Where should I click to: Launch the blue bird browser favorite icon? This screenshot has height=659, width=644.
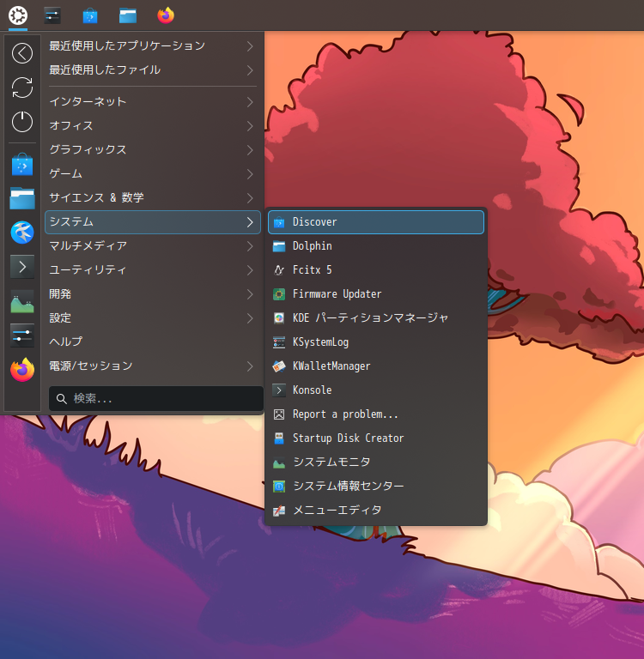[x=22, y=233]
